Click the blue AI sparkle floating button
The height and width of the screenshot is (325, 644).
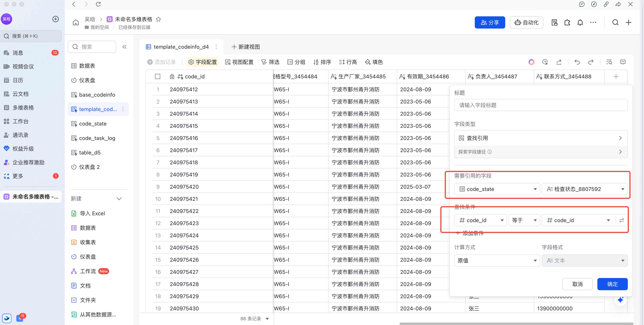click(x=620, y=300)
